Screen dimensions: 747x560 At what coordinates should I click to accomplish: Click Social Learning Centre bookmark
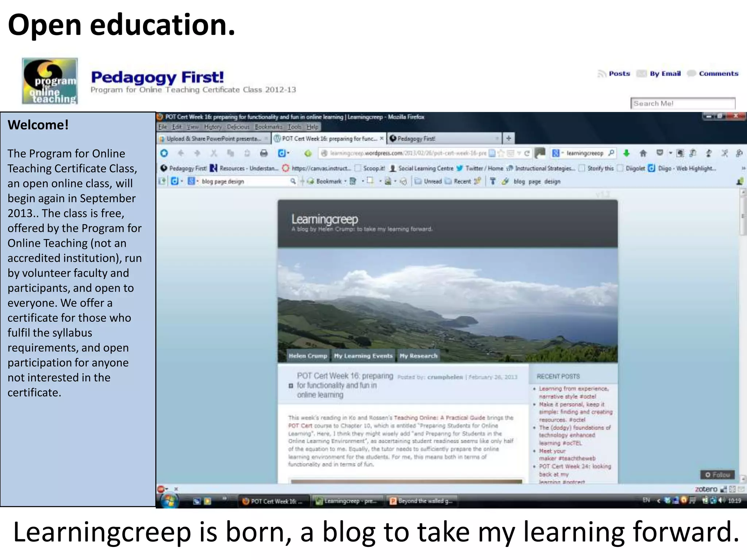click(422, 168)
